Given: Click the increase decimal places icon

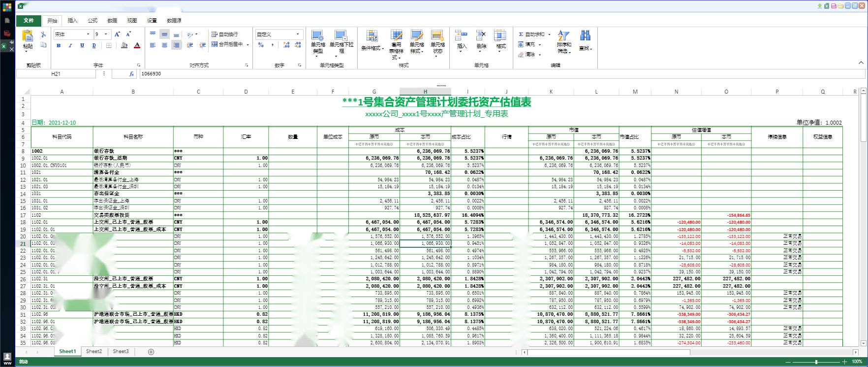Looking at the screenshot, I should (286, 45).
